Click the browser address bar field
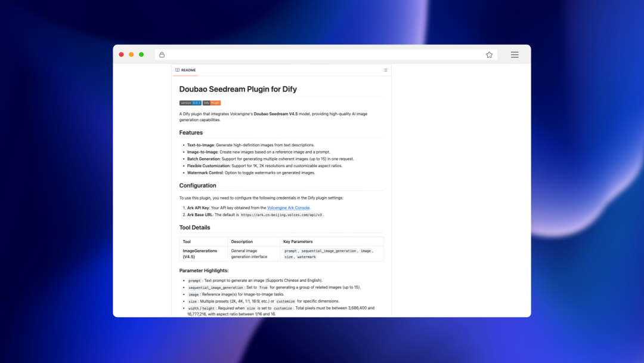 (326, 55)
